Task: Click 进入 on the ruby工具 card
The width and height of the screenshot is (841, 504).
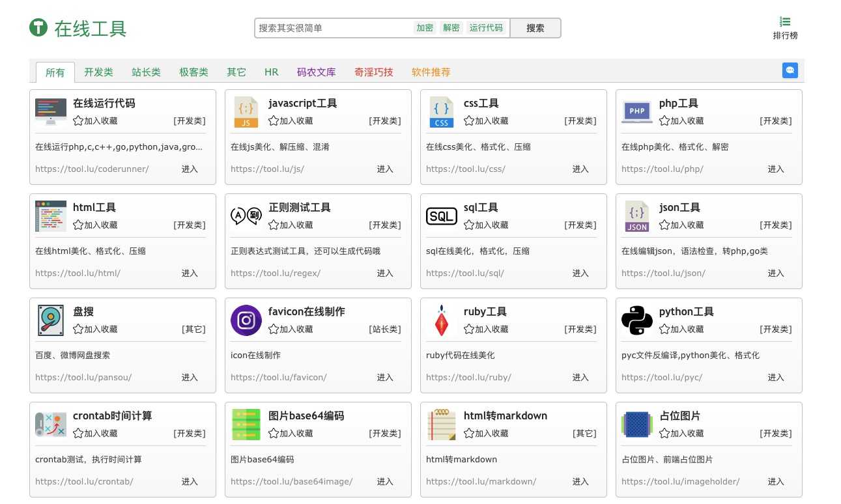Action: tap(580, 377)
